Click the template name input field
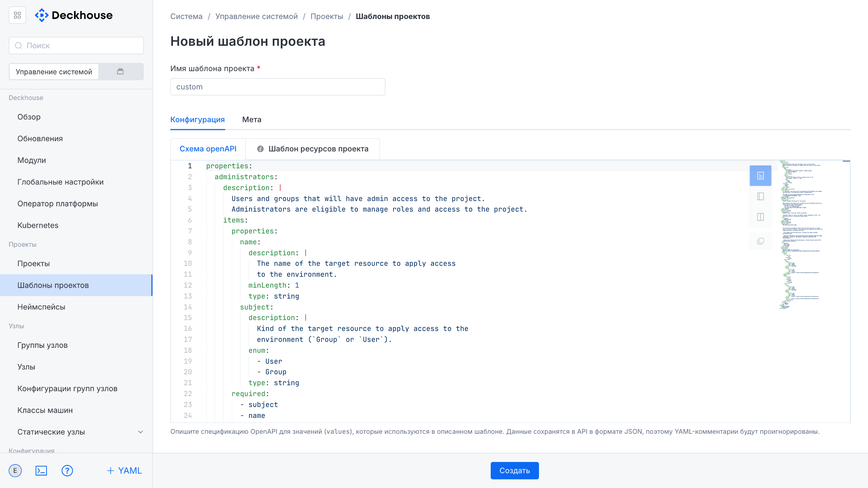This screenshot has width=868, height=488. point(278,87)
